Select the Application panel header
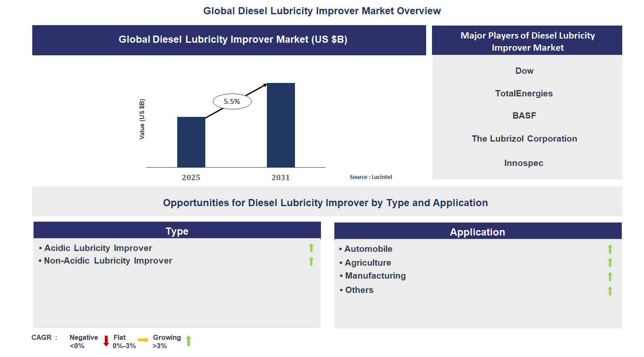 (x=477, y=231)
